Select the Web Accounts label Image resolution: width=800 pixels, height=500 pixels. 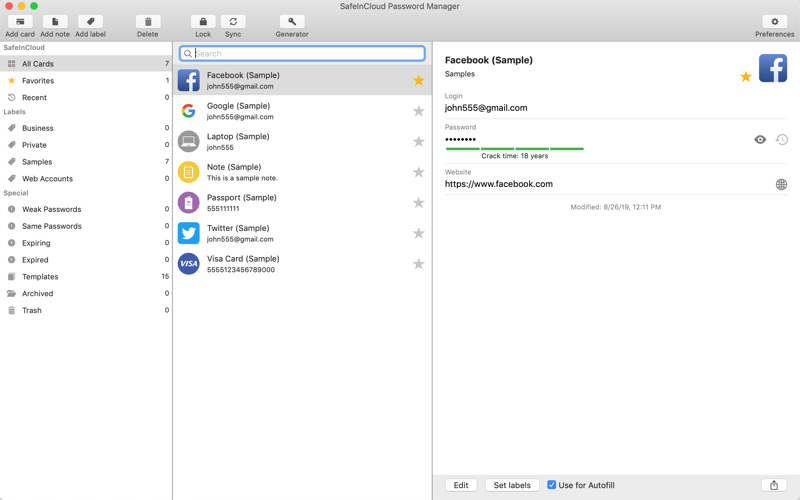tap(86, 179)
